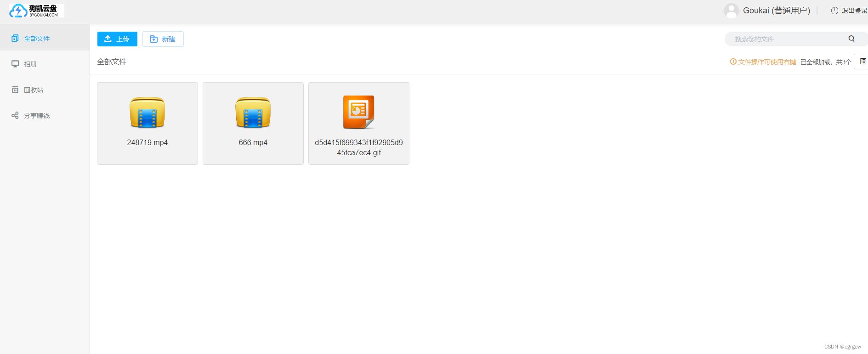Viewport: 868px width, 354px height.
Task: Go to 回收站 recycle bin
Action: [33, 90]
